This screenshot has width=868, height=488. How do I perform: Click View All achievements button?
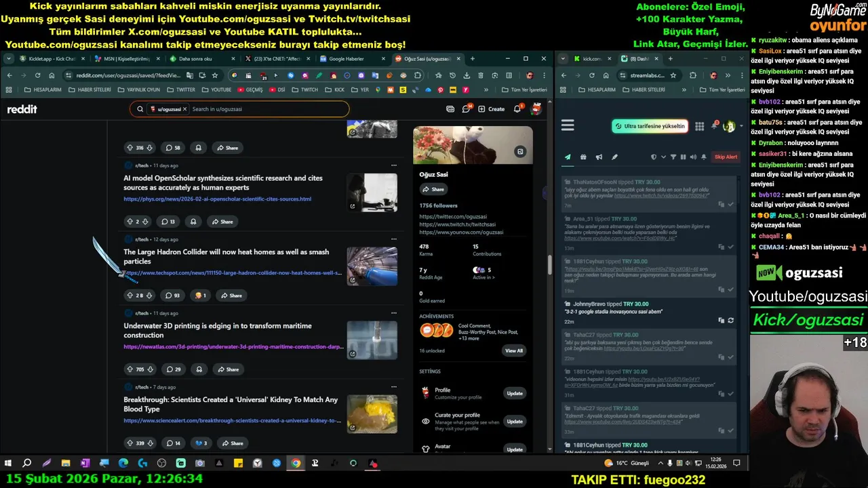(x=514, y=350)
